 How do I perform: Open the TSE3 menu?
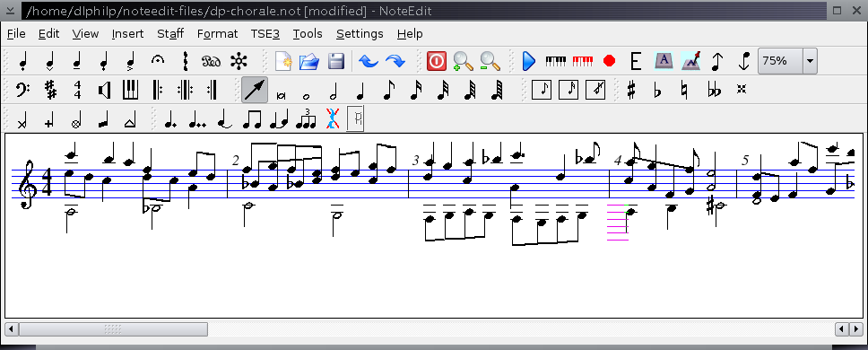click(x=265, y=34)
